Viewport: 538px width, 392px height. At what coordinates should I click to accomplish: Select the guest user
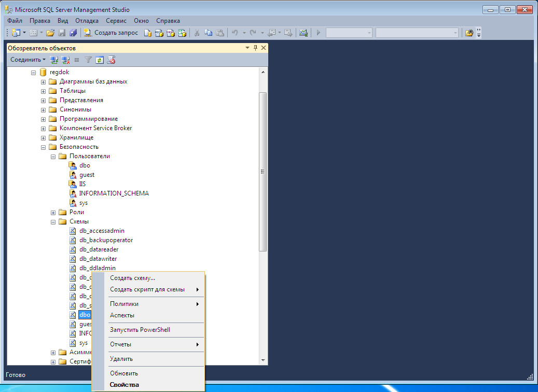87,175
